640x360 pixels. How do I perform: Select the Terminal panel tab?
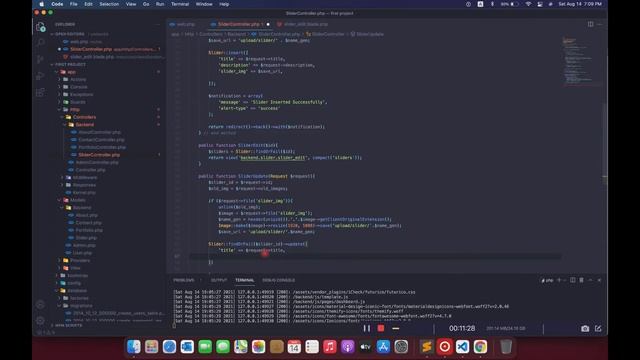[x=244, y=280]
